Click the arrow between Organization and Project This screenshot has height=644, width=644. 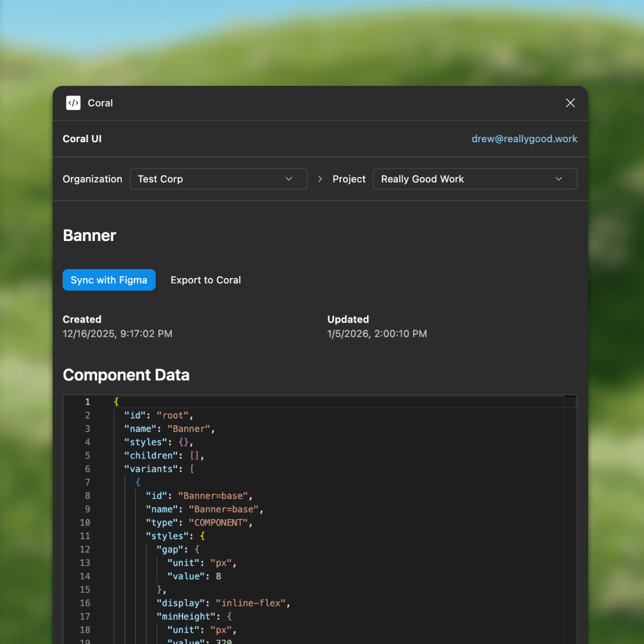coord(320,179)
